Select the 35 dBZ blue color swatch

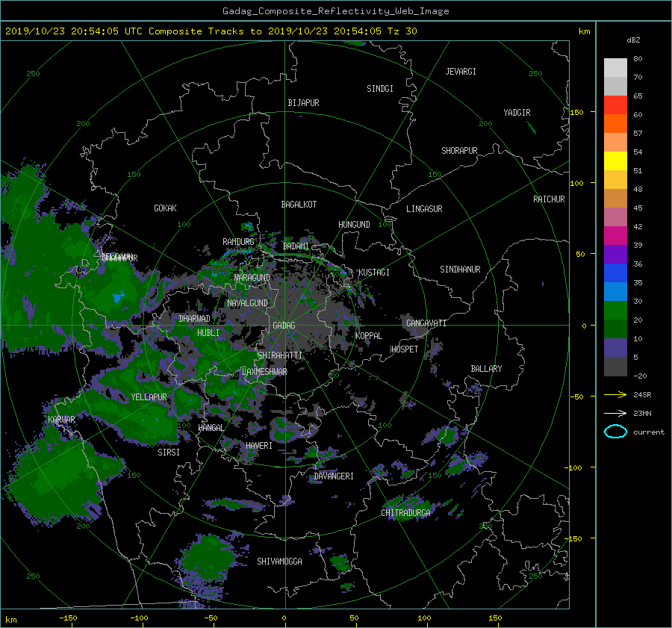(x=615, y=273)
